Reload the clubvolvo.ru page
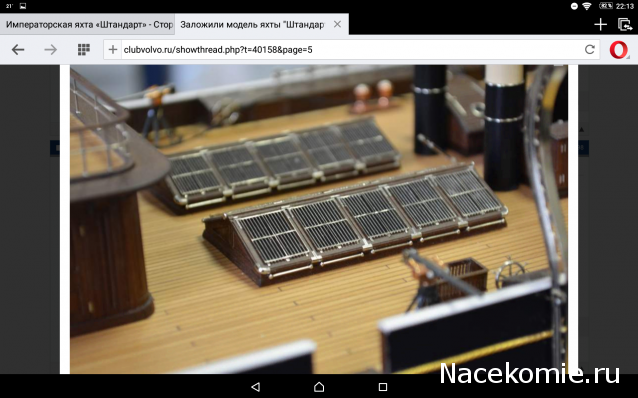Screen dimensions: 638x398 point(590,50)
